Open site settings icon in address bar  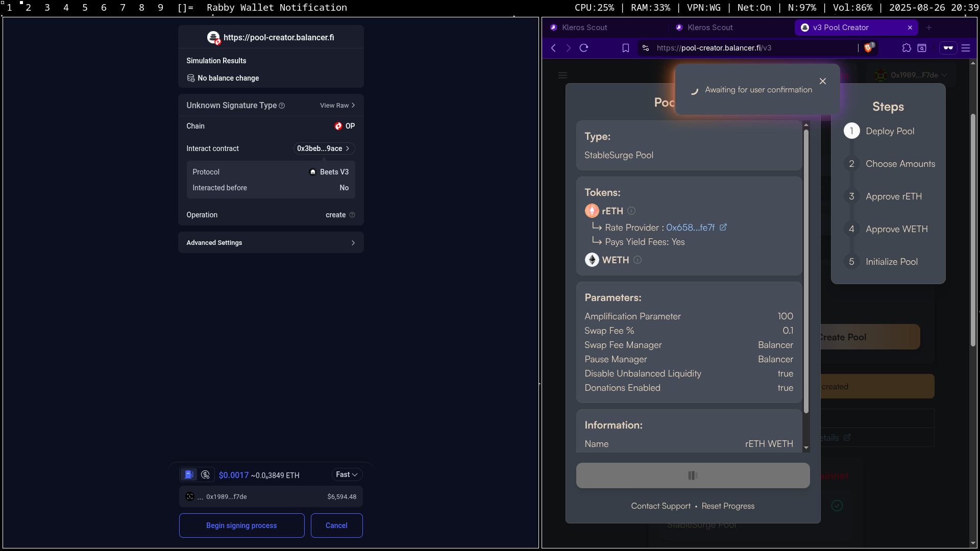point(646,48)
